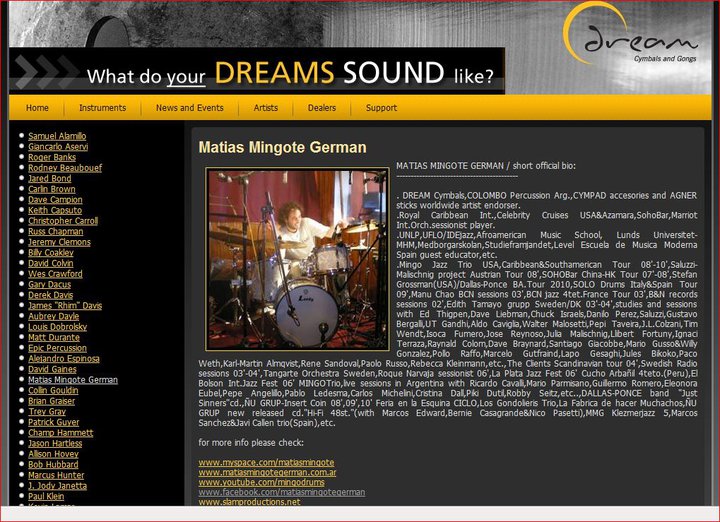Open Billy Coakley artist page
Screen dimensions: 720x522
coord(51,252)
